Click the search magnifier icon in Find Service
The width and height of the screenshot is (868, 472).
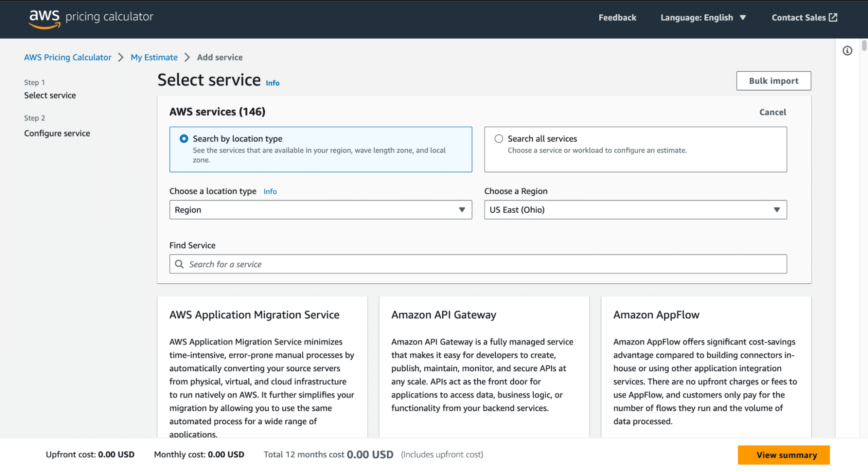click(x=179, y=264)
